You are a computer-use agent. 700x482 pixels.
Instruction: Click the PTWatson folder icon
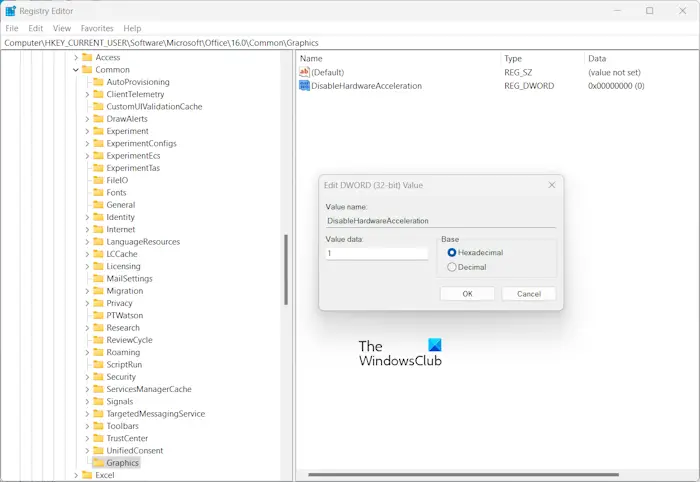tap(98, 316)
